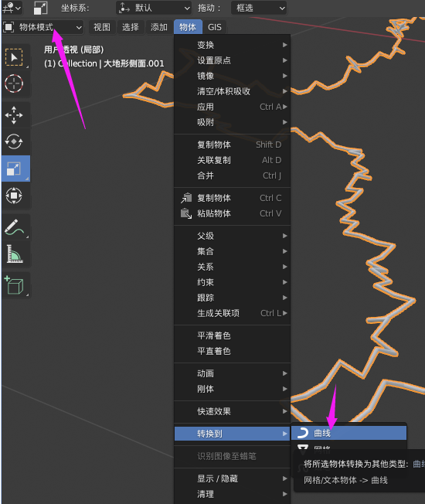
Task: Expand the 父级 submenu
Action: click(233, 236)
